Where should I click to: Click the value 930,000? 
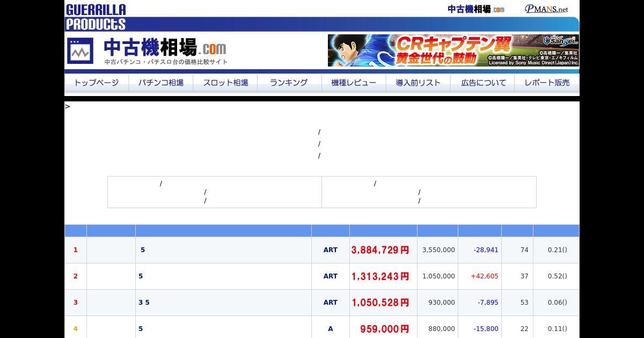click(442, 303)
